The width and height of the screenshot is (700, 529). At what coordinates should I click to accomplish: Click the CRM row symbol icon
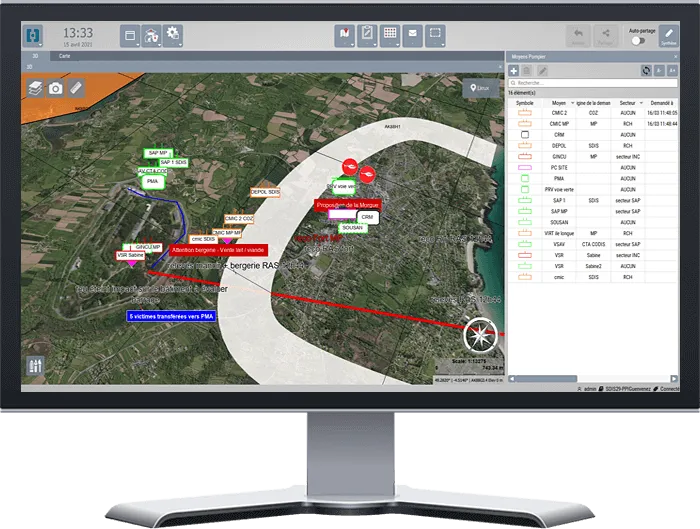[x=525, y=135]
